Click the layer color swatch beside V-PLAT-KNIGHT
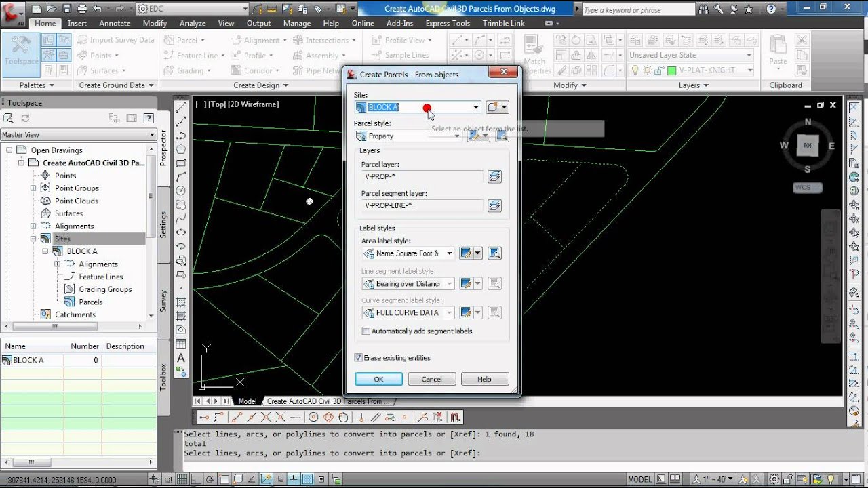Screen dimensions: 868x488 click(x=672, y=70)
